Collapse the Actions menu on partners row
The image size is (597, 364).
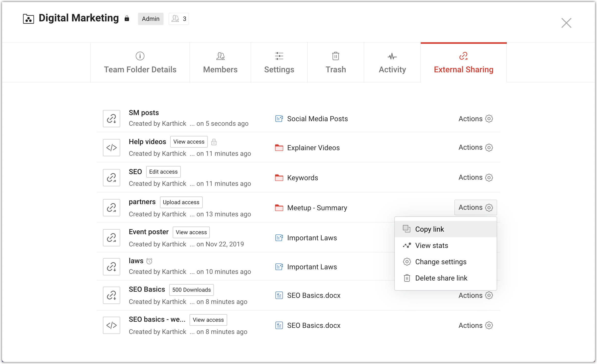pos(475,207)
